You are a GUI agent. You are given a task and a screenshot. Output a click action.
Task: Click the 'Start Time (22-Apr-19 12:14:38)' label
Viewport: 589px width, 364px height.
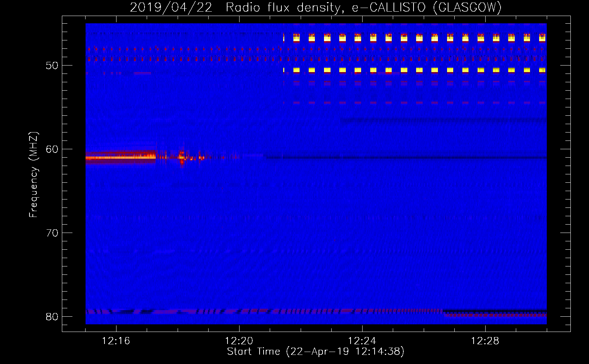pos(316,352)
